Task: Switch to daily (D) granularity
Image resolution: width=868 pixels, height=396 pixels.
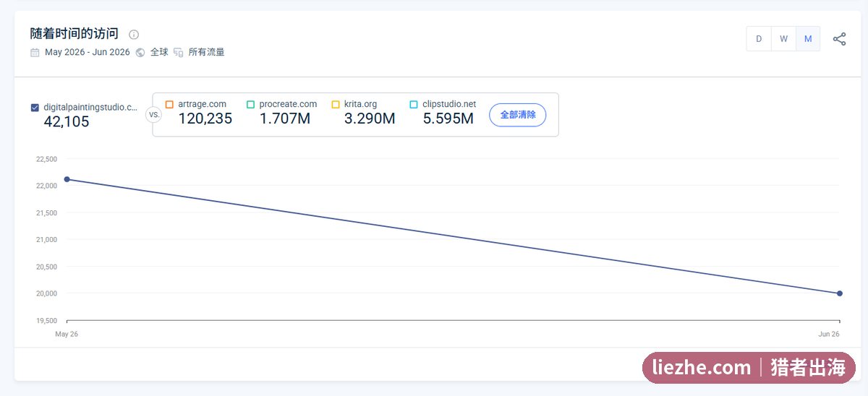Action: 759,39
